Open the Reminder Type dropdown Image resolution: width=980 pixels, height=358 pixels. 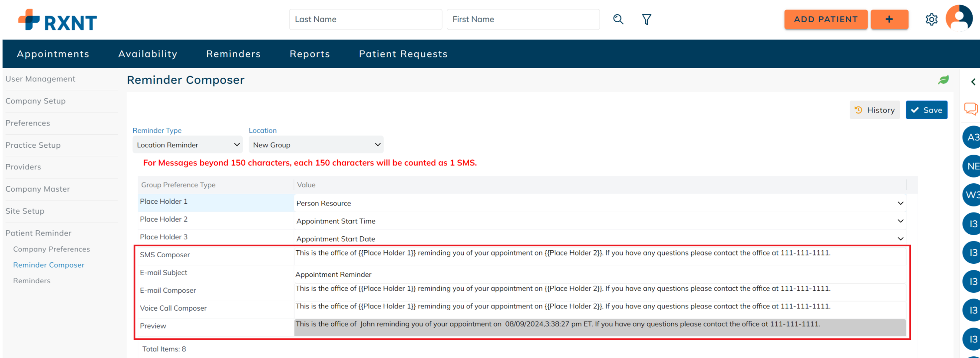click(188, 145)
